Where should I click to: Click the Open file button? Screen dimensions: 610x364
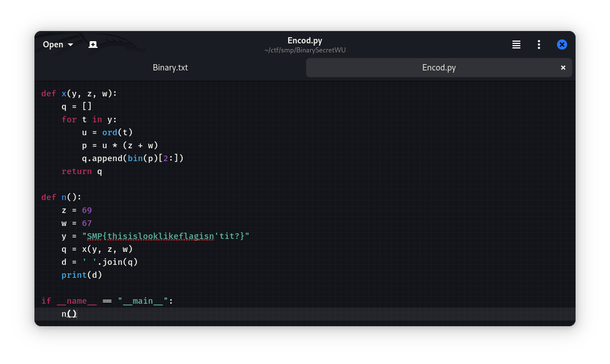(x=53, y=45)
